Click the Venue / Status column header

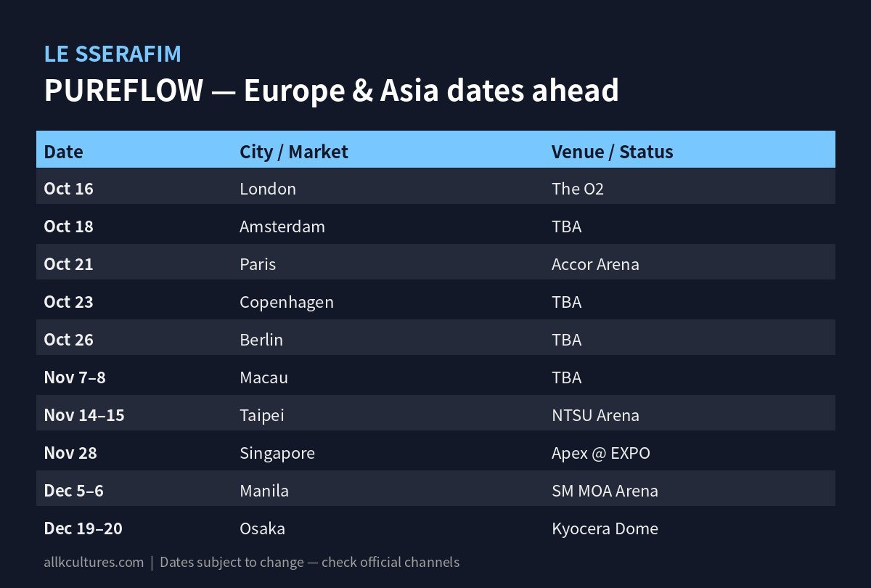pyautogui.click(x=613, y=152)
